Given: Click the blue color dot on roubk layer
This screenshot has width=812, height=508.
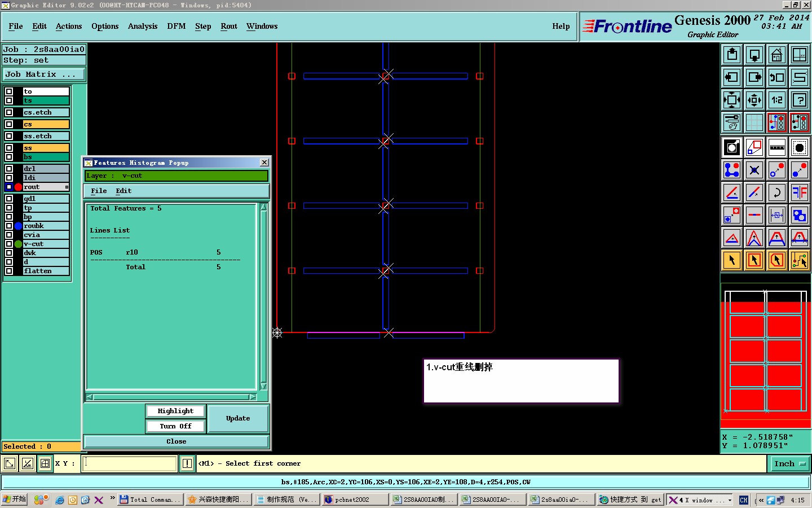Looking at the screenshot, I should click(x=18, y=226).
